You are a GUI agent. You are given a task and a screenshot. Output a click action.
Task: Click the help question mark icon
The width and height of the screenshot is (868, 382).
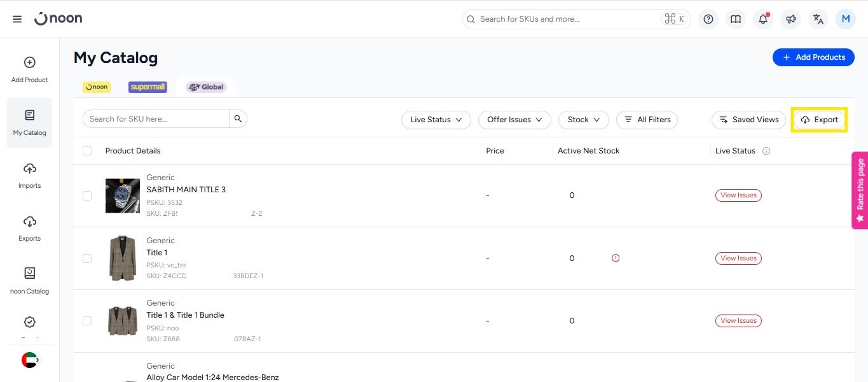708,19
